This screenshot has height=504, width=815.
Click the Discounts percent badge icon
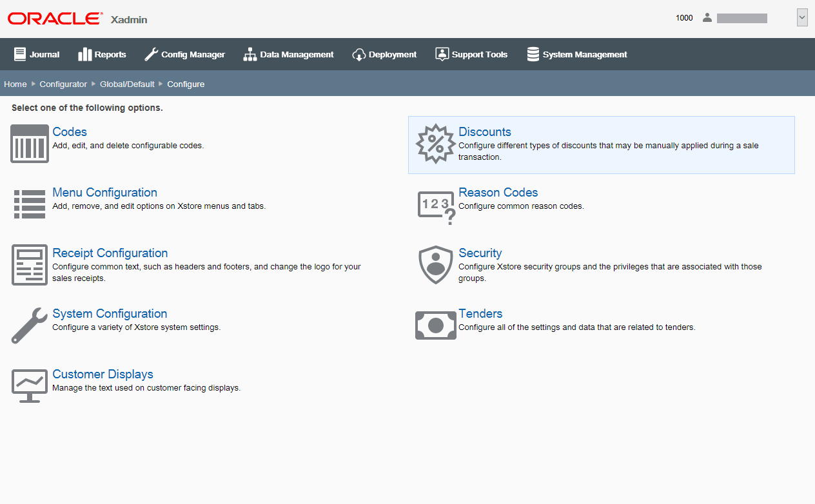pyautogui.click(x=435, y=143)
